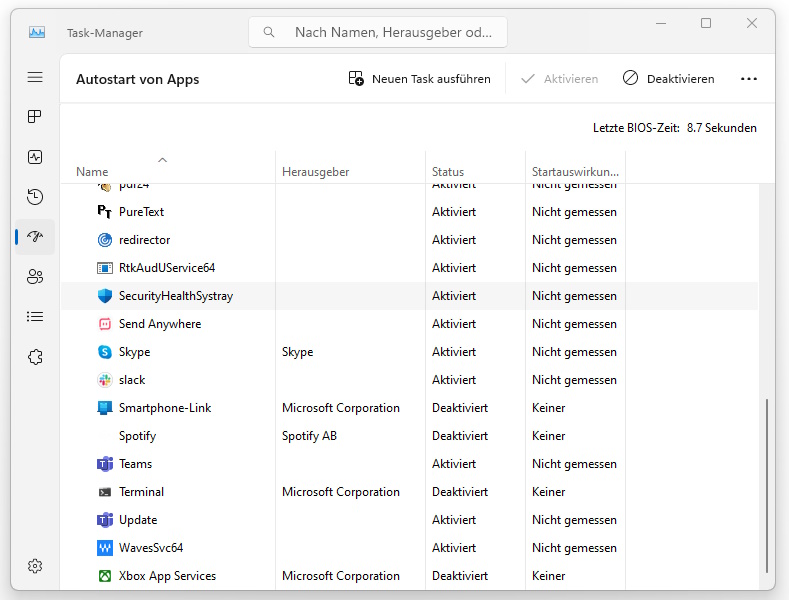Click the search magnifier icon
The image size is (789, 600).
(269, 32)
